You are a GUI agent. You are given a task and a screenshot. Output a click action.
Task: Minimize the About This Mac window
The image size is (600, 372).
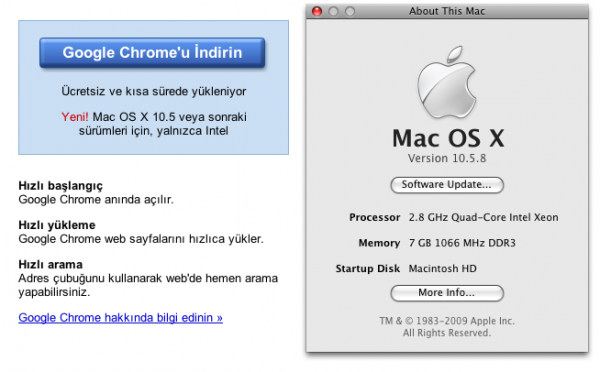click(333, 11)
